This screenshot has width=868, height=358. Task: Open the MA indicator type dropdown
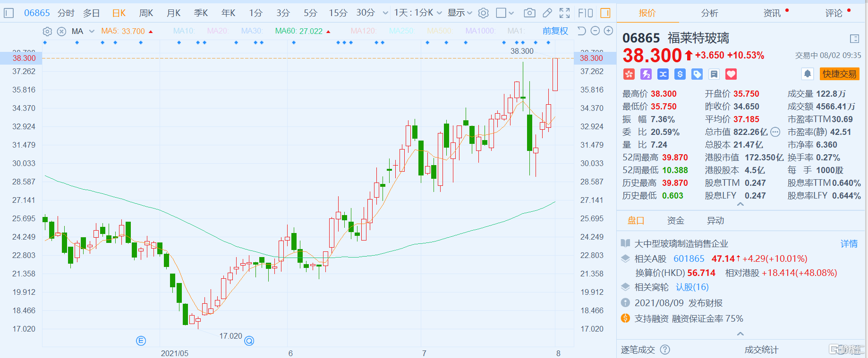92,31
